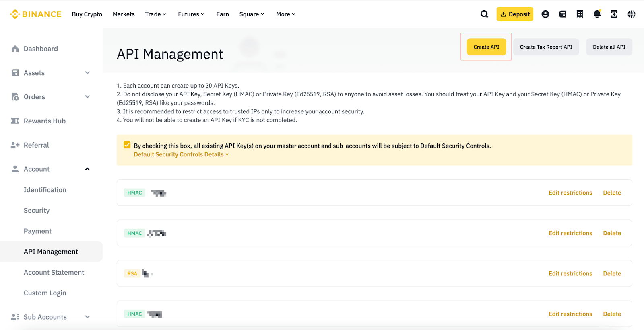644x330 pixels.
Task: Edit restrictions for last HMAC key
Action: [x=570, y=314]
